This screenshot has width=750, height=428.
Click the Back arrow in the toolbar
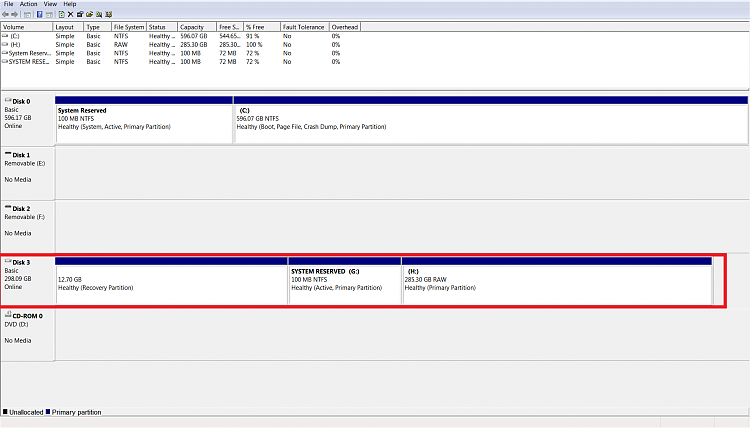pyautogui.click(x=5, y=14)
